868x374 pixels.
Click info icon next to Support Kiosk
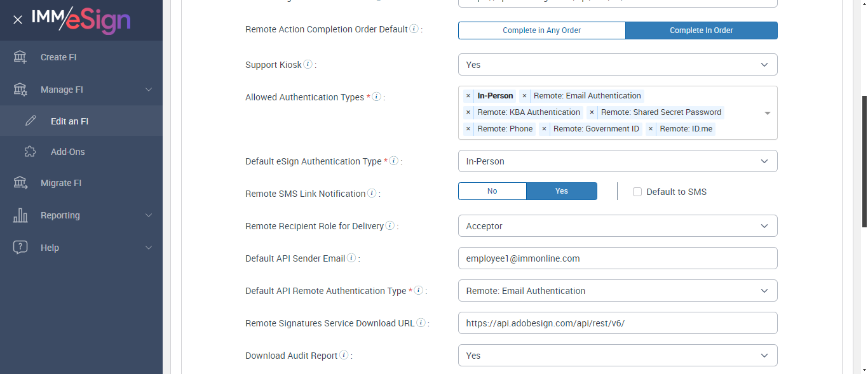point(308,64)
